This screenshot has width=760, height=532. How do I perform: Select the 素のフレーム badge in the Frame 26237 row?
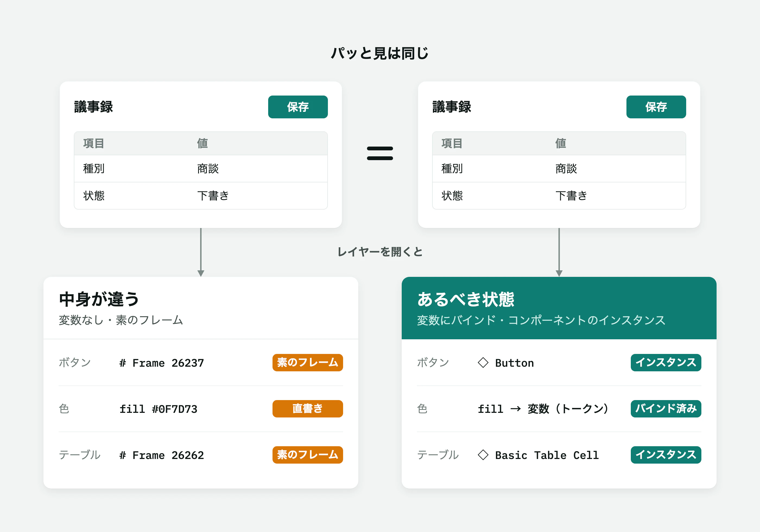tap(308, 363)
